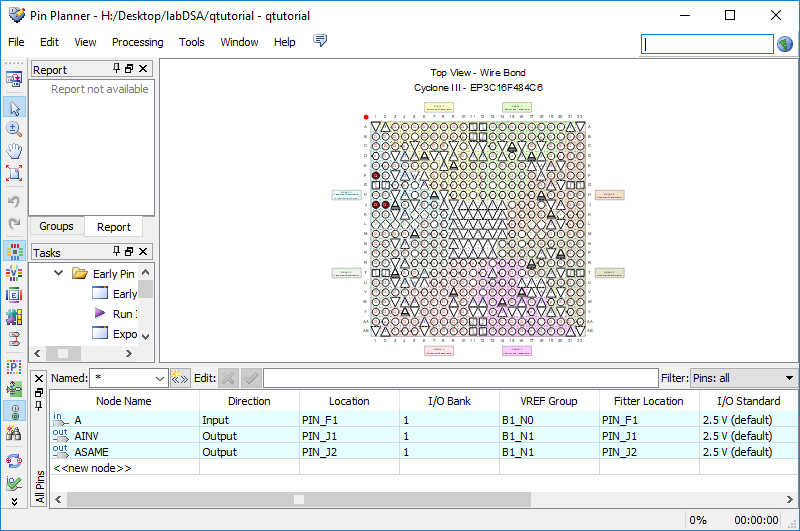800x531 pixels.
Task: Run I/O assignment analysis checkmark icon
Action: tap(14, 483)
